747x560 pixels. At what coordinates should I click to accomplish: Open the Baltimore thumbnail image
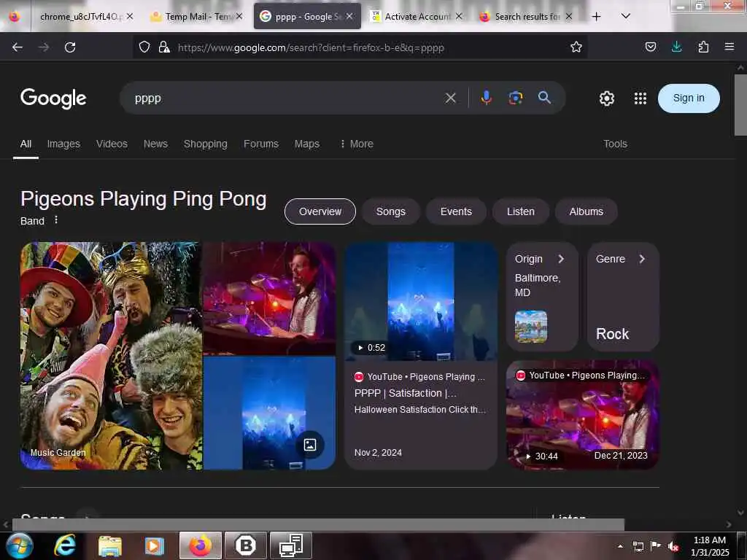(531, 327)
